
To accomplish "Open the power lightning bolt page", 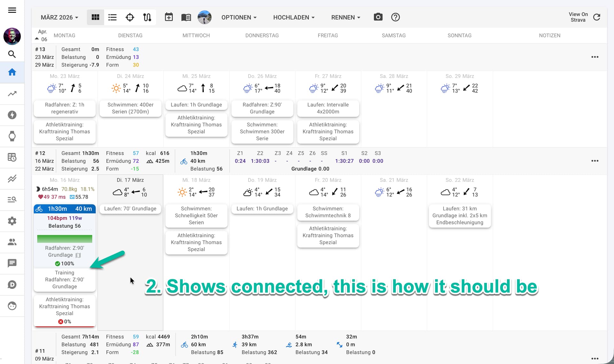I will tap(12, 115).
